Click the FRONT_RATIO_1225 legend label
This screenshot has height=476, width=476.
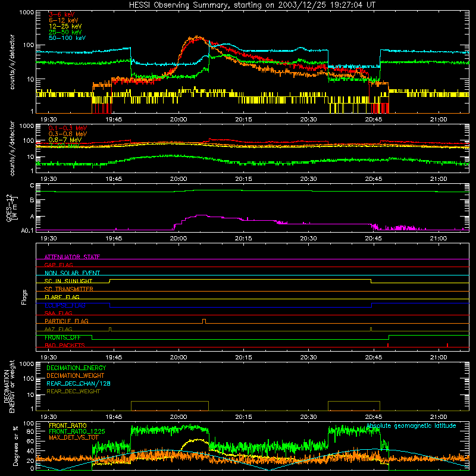coord(77,431)
